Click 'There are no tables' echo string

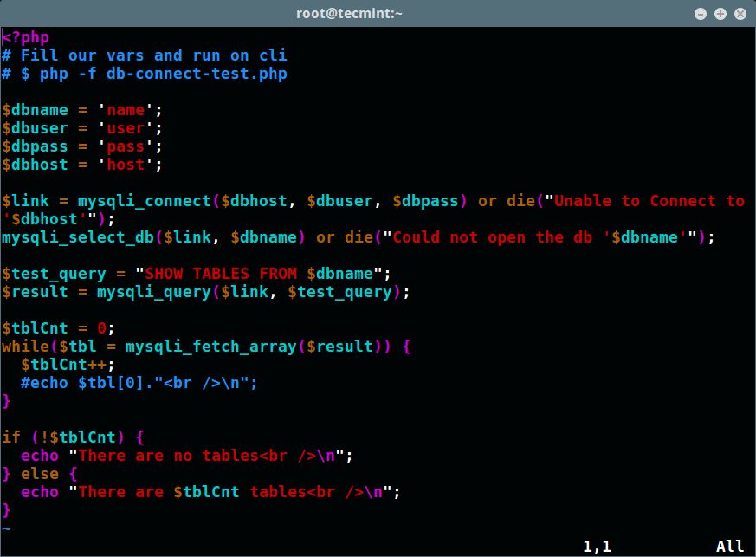[x=206, y=456]
